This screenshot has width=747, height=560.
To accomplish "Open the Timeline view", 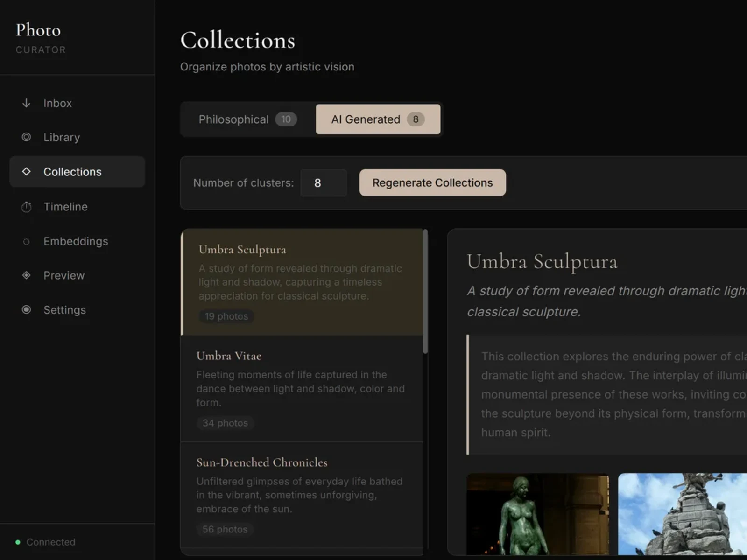I will 77,206.
